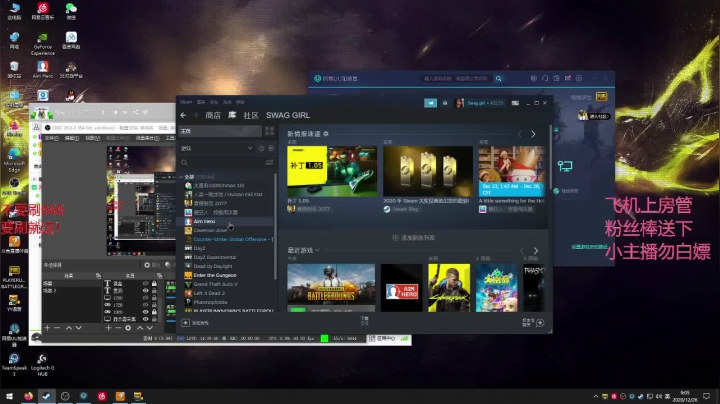This screenshot has width=720, height=404.
Task: Expand the Steam library 游戏 category dropdown
Action: 250,148
